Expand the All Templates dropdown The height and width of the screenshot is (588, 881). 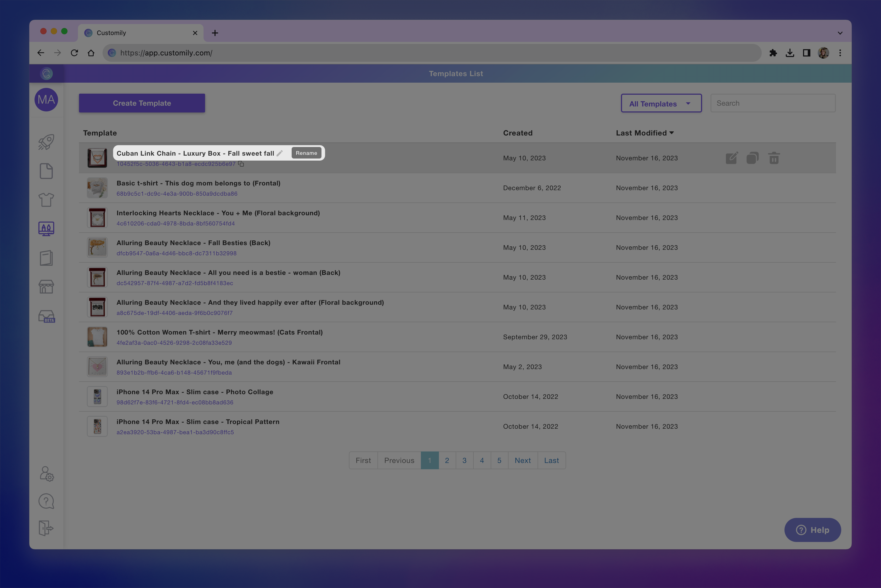(x=661, y=104)
